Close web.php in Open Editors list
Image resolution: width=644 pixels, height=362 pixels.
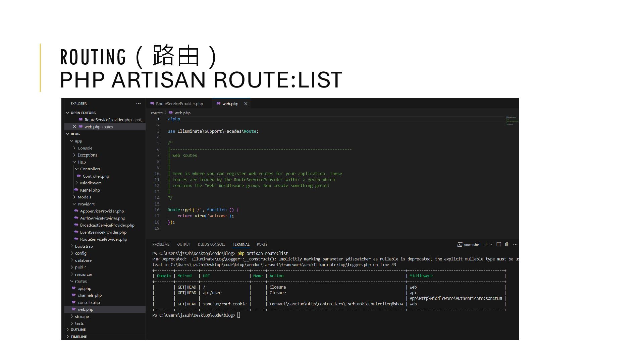[x=74, y=127]
